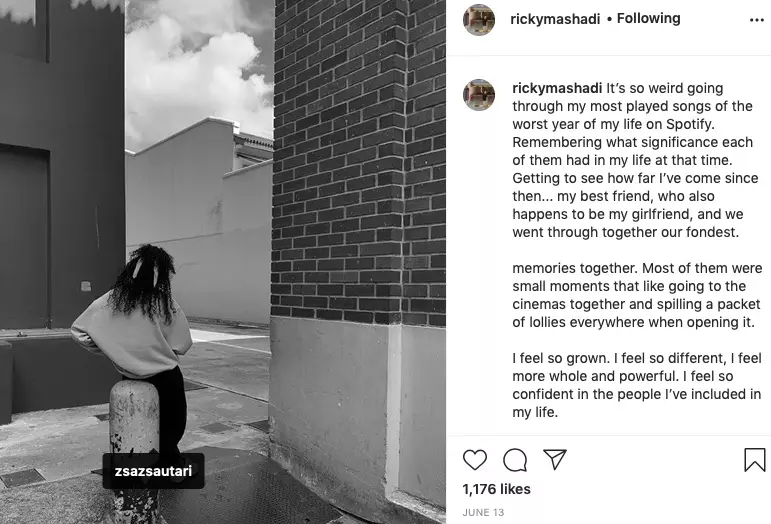
Task: Visit rickymashadi username in the header
Action: [x=555, y=19]
